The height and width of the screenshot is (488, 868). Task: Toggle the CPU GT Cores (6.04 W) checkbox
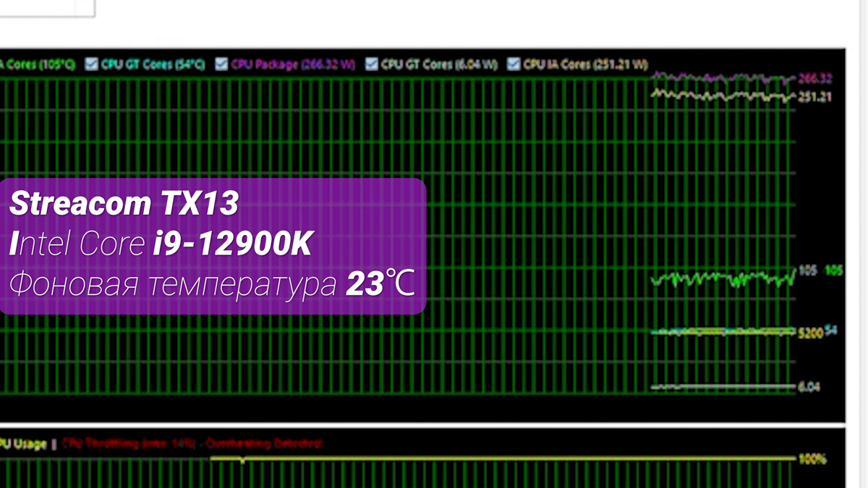click(371, 64)
